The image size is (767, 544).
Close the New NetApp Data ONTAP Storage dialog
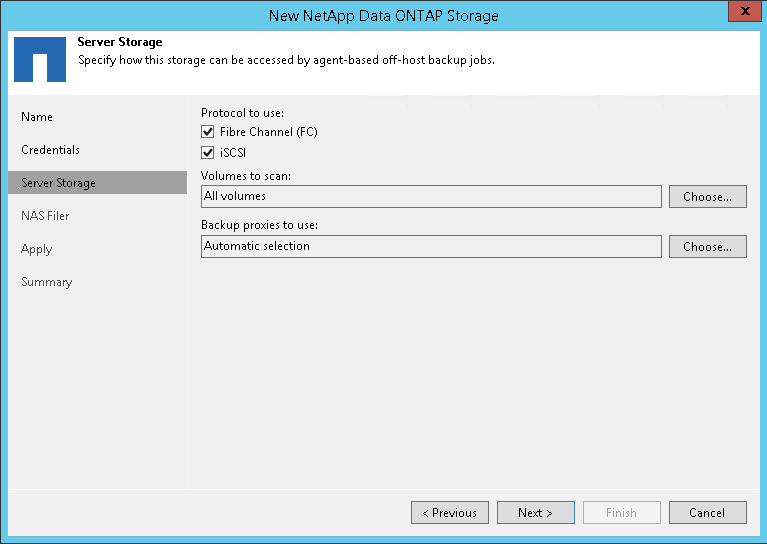pos(742,14)
